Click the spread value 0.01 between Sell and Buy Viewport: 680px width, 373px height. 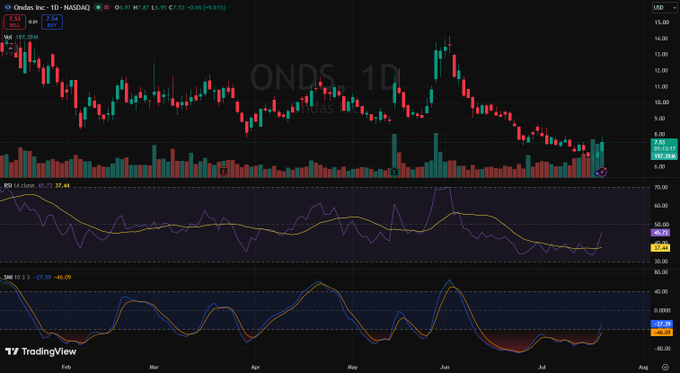pyautogui.click(x=33, y=22)
